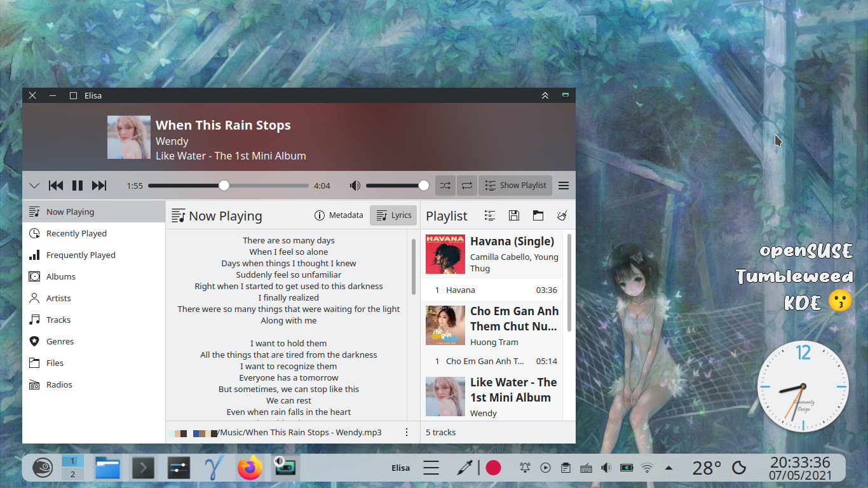Pause the current song

[78, 186]
